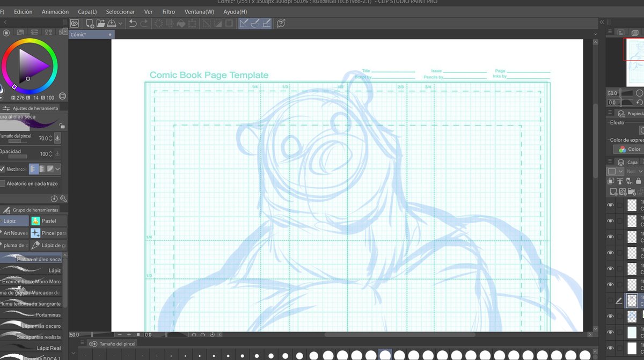Toggle the Mezclar color checkbox
Viewport: 644px width, 360px height.
click(x=3, y=169)
